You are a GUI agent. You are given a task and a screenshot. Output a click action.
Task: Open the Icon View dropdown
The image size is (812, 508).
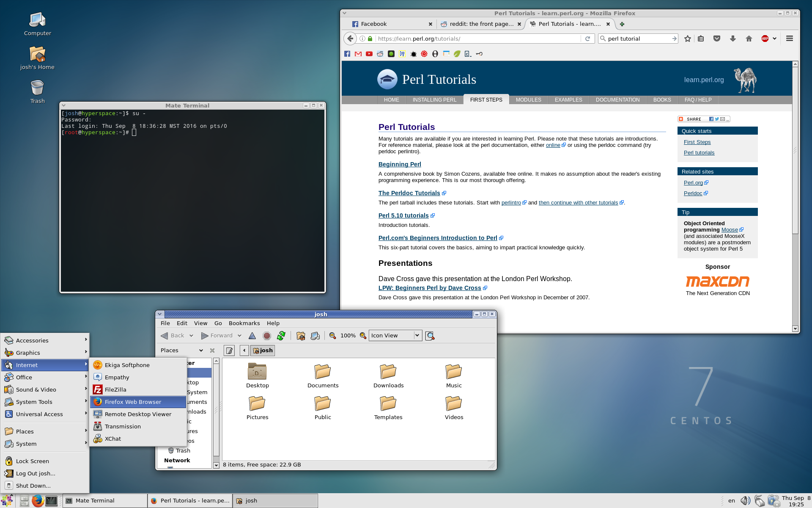(x=417, y=336)
